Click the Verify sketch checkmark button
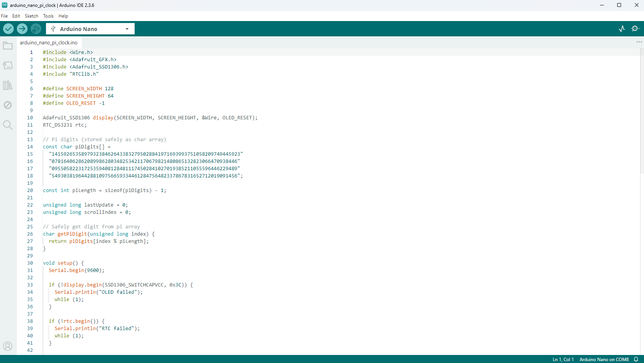Screen dimensions: 644x363 [x=8, y=29]
